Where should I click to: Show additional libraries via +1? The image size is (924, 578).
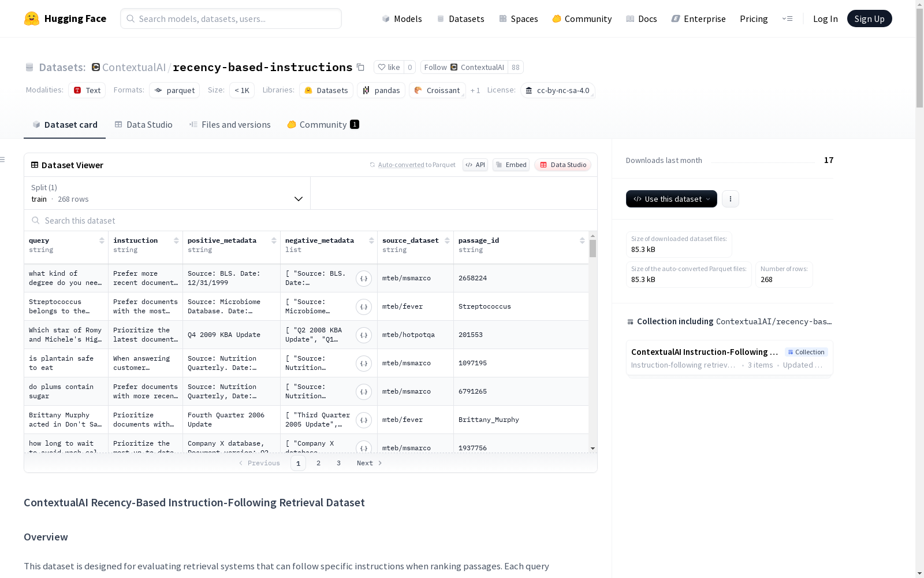click(475, 90)
